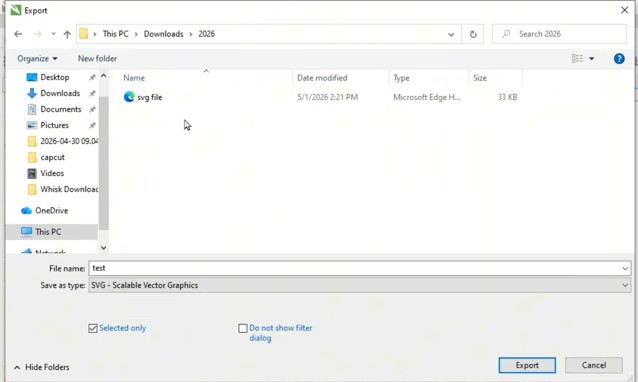Expand the address bar history dropdown

(x=451, y=34)
